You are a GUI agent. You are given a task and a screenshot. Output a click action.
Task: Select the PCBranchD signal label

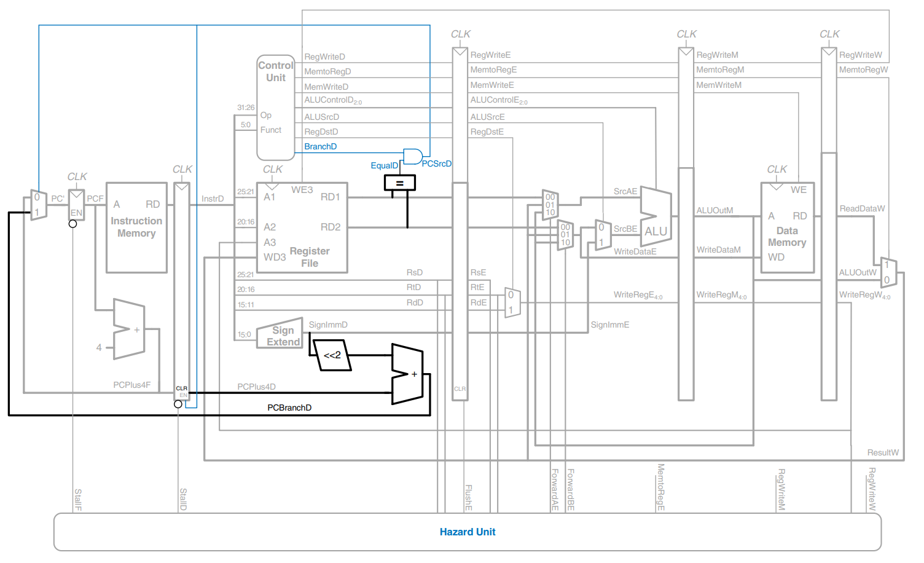[289, 407]
